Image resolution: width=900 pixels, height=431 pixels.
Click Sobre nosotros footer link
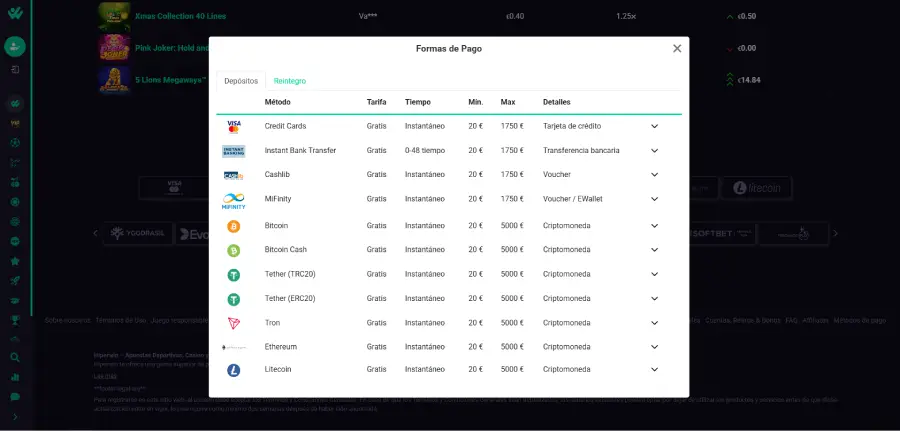point(68,321)
